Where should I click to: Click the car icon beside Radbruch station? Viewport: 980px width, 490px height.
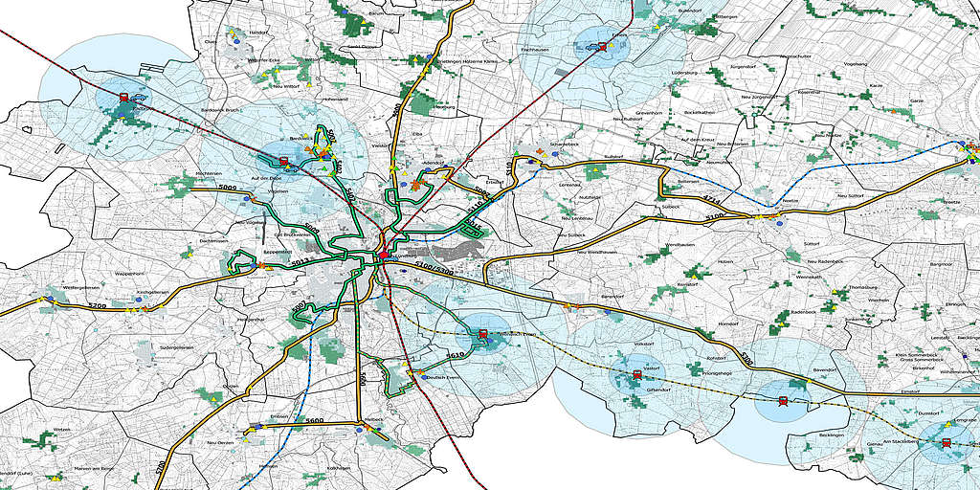139,98
